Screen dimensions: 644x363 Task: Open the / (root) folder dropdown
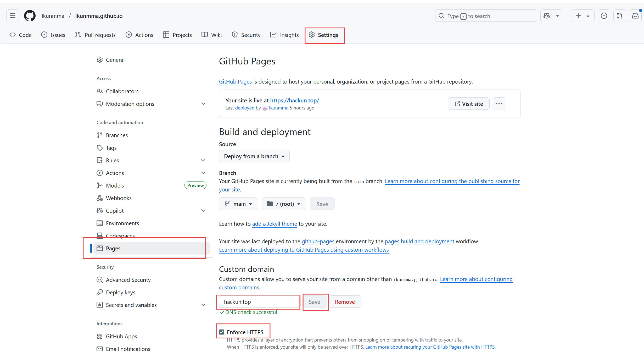pyautogui.click(x=283, y=204)
